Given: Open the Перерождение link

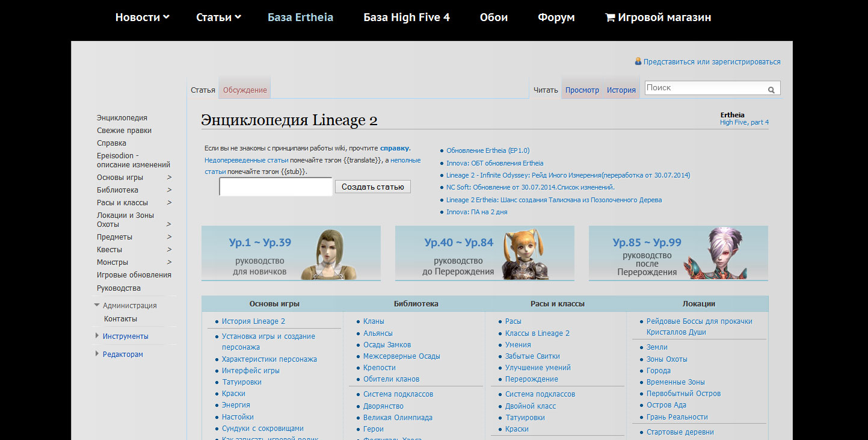Looking at the screenshot, I should [x=531, y=379].
